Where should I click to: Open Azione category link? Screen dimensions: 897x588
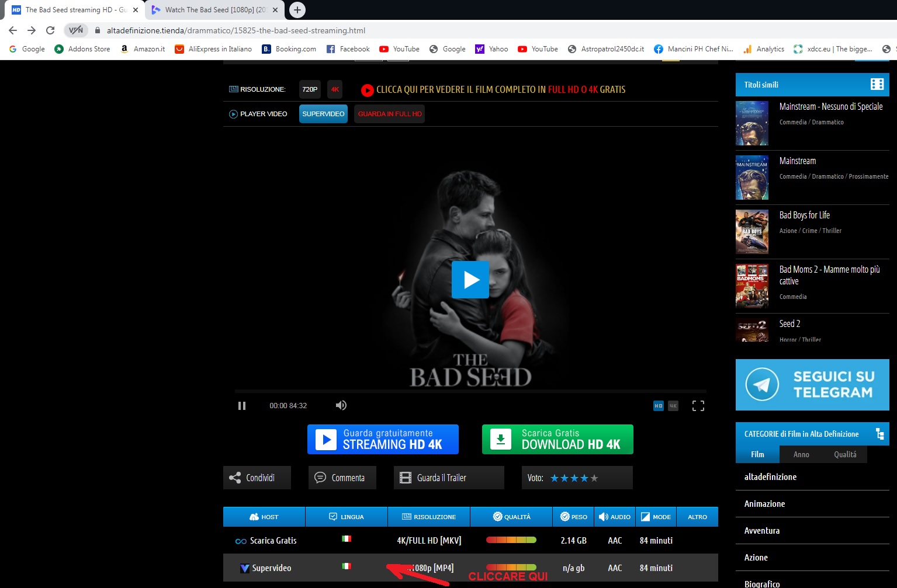click(x=756, y=558)
